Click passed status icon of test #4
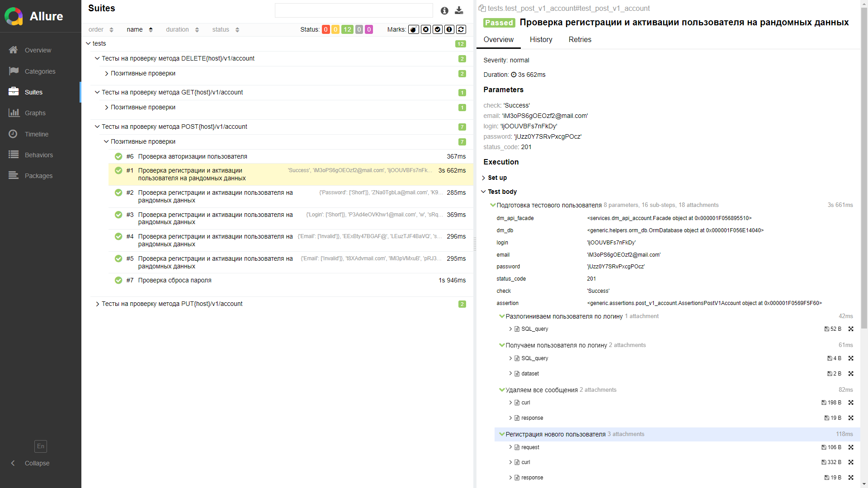Image resolution: width=868 pixels, height=488 pixels. (118, 236)
